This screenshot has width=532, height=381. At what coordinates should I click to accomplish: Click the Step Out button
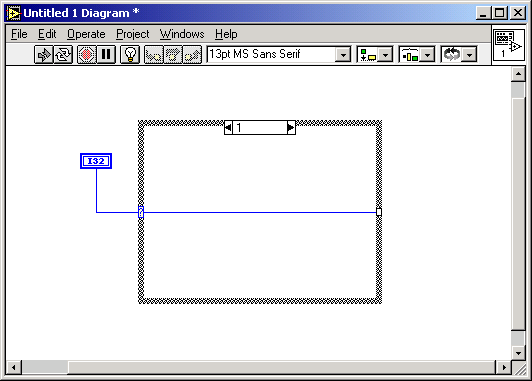coord(192,55)
